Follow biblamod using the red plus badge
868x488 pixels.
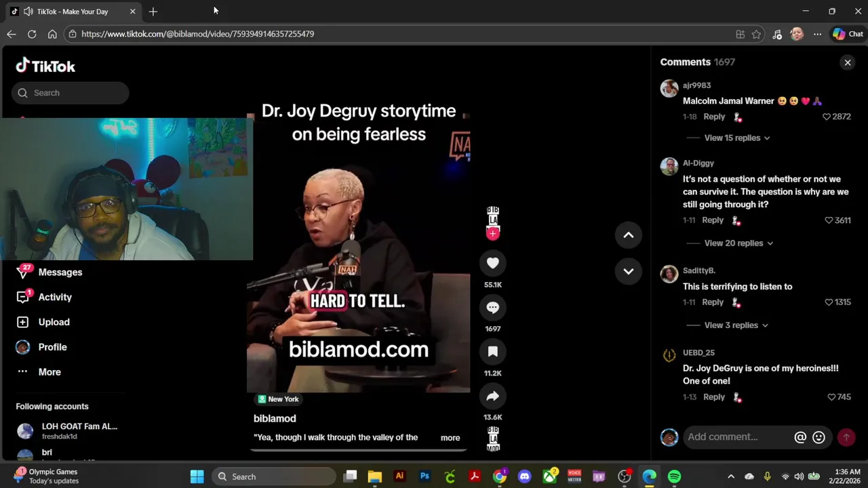(x=493, y=233)
